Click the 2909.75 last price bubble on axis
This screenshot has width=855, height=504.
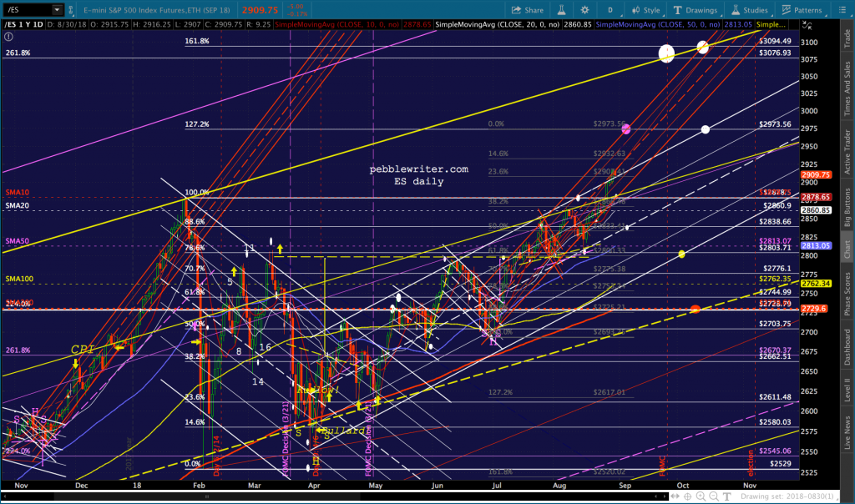coord(816,175)
